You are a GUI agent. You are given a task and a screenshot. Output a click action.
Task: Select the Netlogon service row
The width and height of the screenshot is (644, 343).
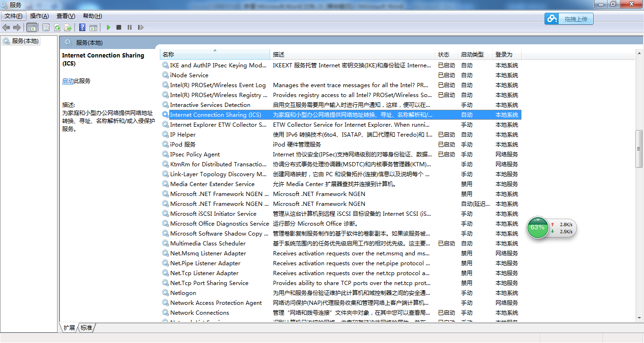tap(183, 293)
